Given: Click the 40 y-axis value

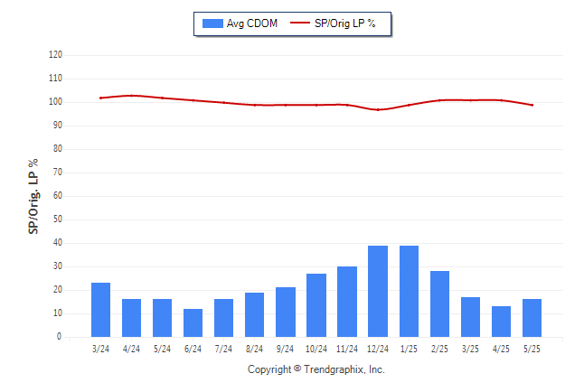Looking at the screenshot, I should click(58, 243).
